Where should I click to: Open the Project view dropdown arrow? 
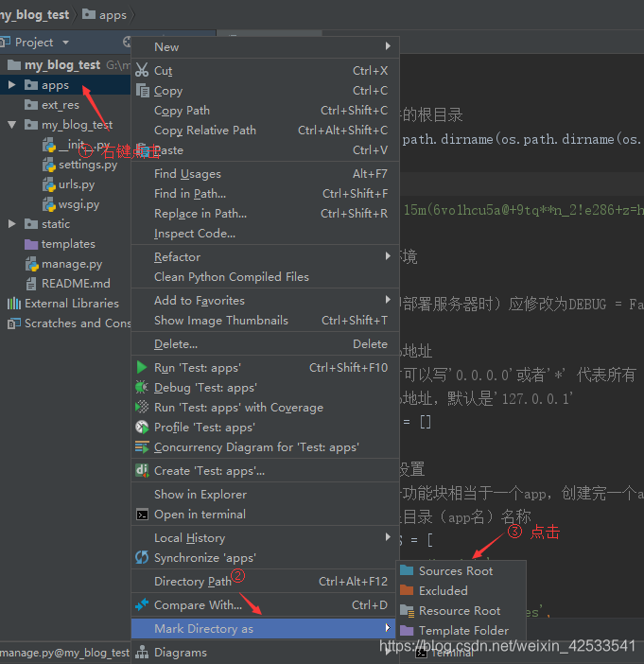[65, 43]
